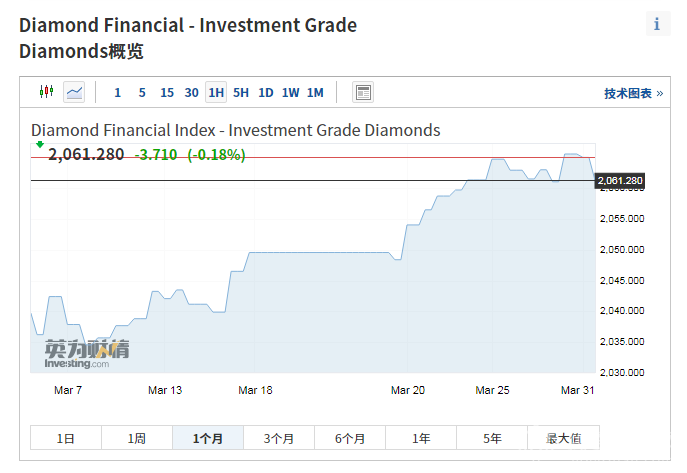The height and width of the screenshot is (473, 687).
Task: Show 最大值 full range
Action: tap(564, 438)
